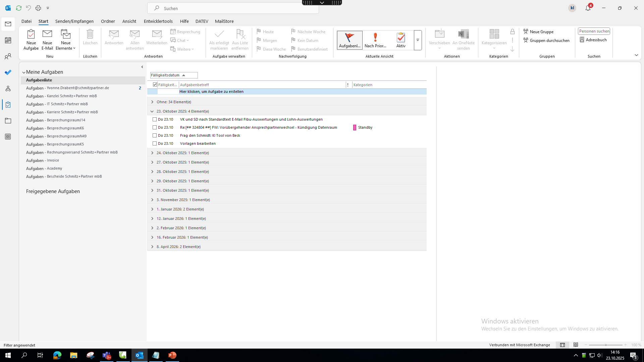Switch to Ansicht tab

(x=129, y=21)
